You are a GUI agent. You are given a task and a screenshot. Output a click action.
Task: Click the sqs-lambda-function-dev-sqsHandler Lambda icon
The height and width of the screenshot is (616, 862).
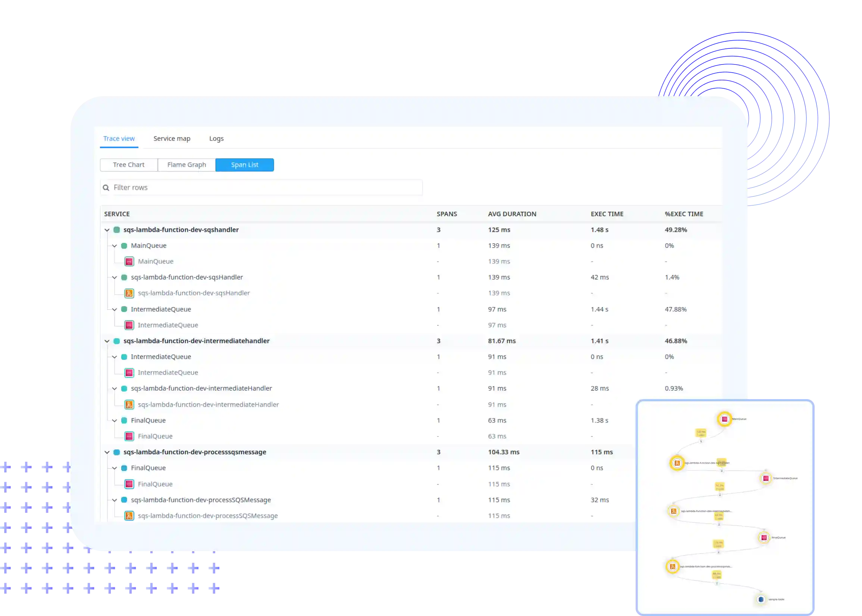[x=130, y=293]
